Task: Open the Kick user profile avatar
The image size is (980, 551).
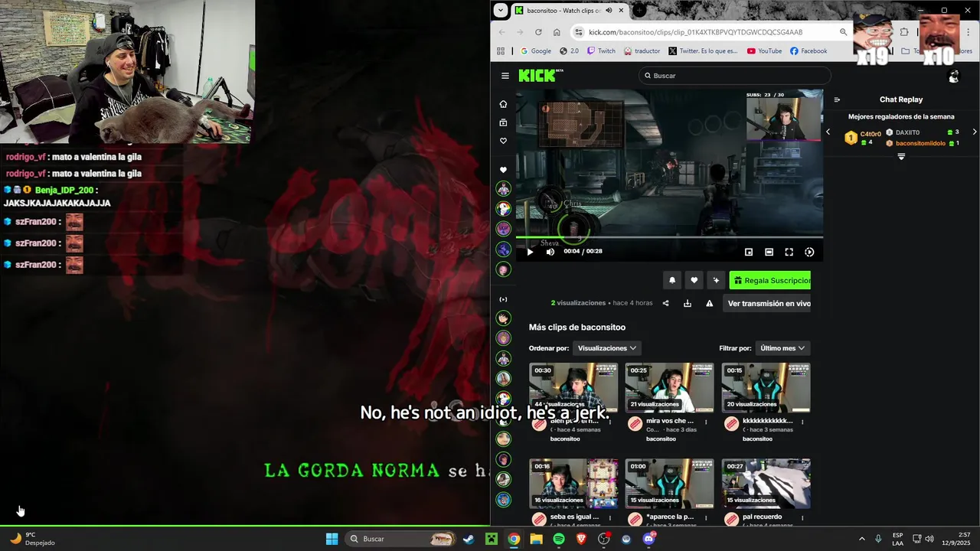Action: coord(953,76)
